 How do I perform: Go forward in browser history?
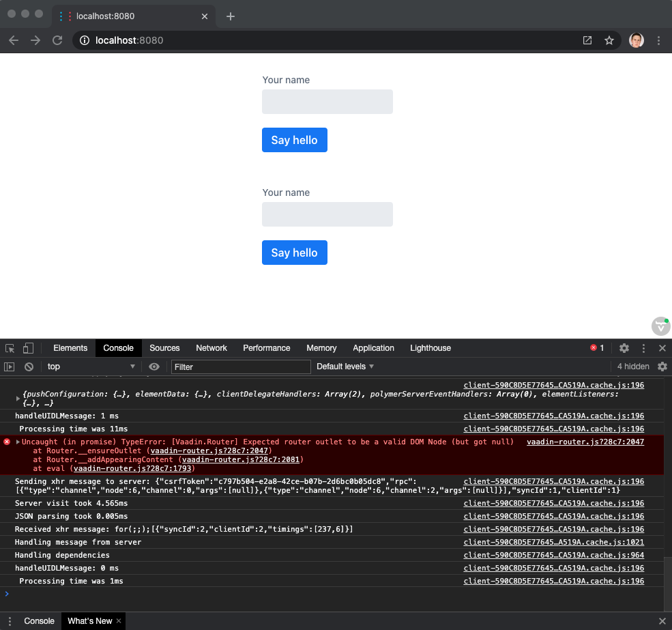point(35,40)
